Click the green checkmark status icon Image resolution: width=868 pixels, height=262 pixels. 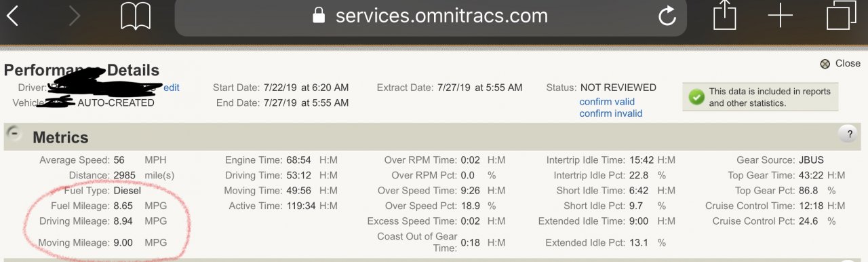(x=696, y=97)
